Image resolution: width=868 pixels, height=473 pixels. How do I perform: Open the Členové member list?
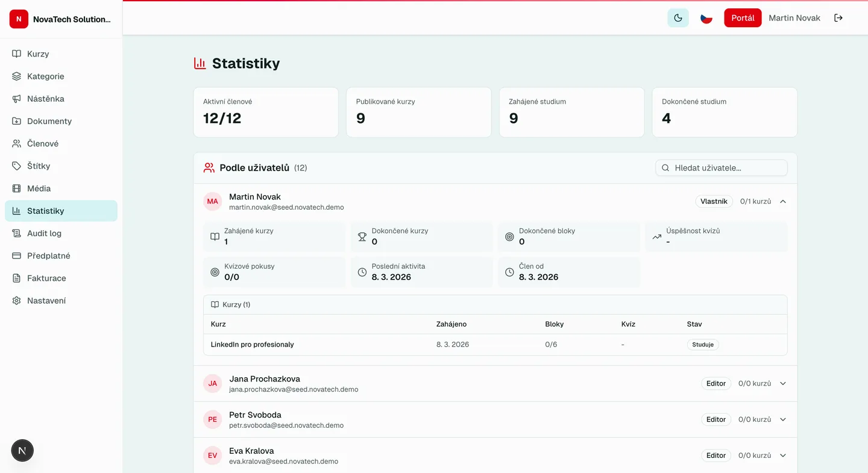pyautogui.click(x=43, y=143)
